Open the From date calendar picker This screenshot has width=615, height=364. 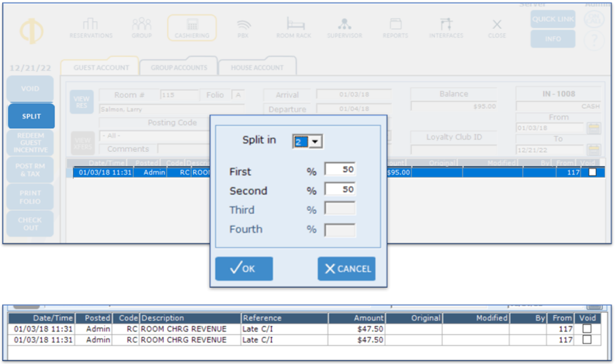click(593, 128)
